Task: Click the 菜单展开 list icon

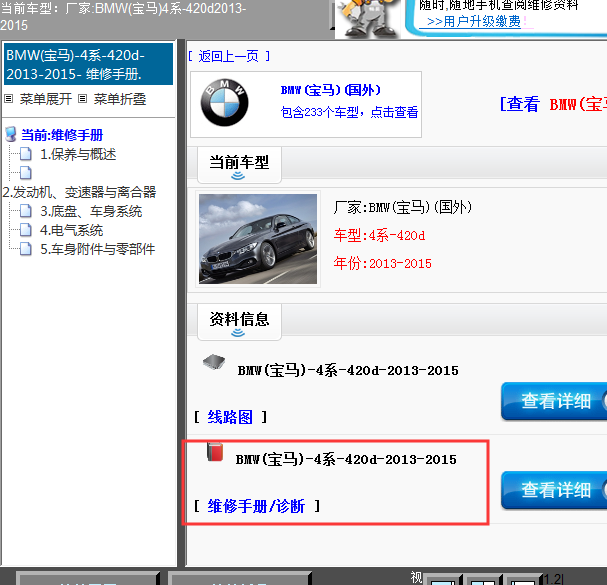Action: point(9,99)
